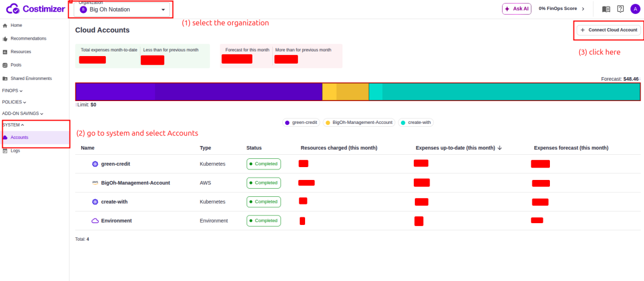Sort by the Status column header
Viewport: 644px width, 281px height.
coord(254,148)
